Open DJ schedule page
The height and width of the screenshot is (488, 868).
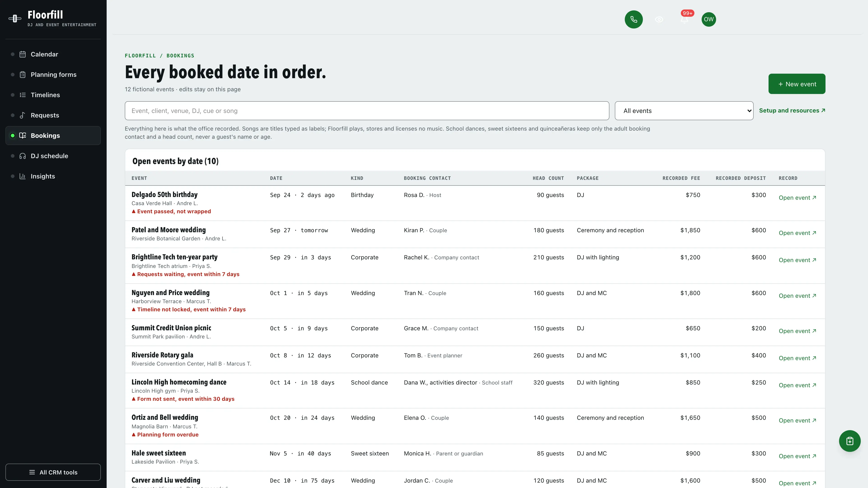(x=53, y=156)
